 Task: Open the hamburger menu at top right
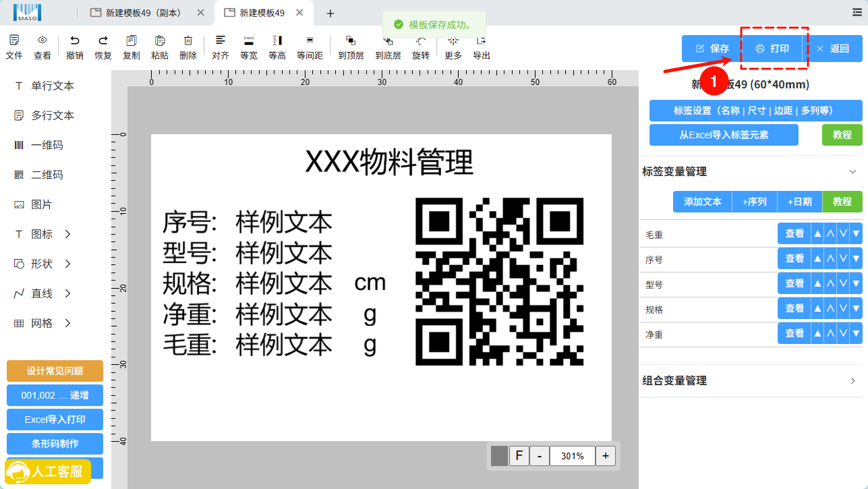click(x=857, y=12)
